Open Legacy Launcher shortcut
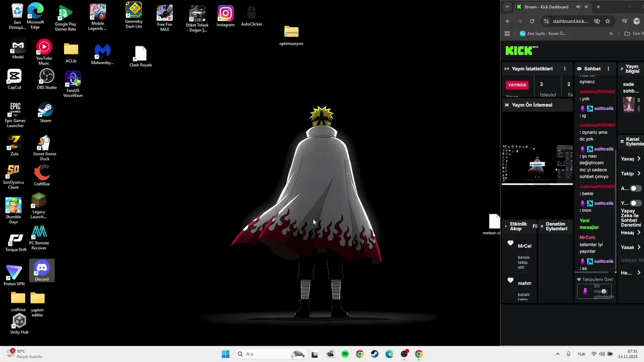 tap(39, 206)
